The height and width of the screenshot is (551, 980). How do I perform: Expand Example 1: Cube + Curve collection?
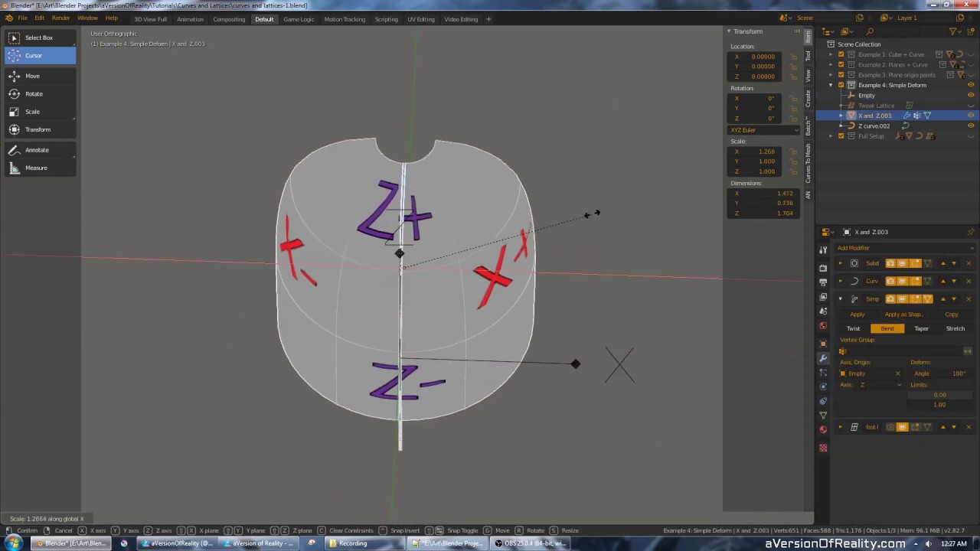point(831,54)
